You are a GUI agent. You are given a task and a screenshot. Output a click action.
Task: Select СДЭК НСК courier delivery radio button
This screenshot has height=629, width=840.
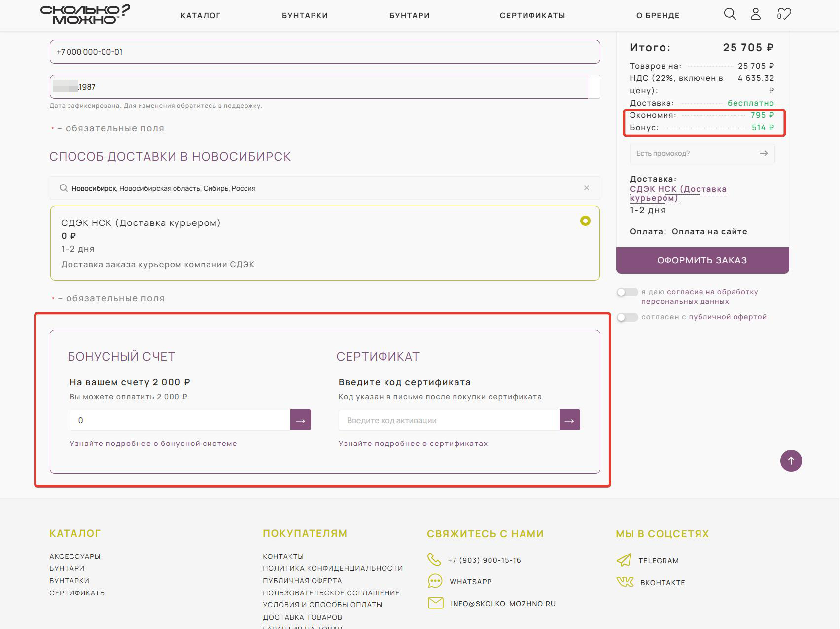(x=585, y=221)
